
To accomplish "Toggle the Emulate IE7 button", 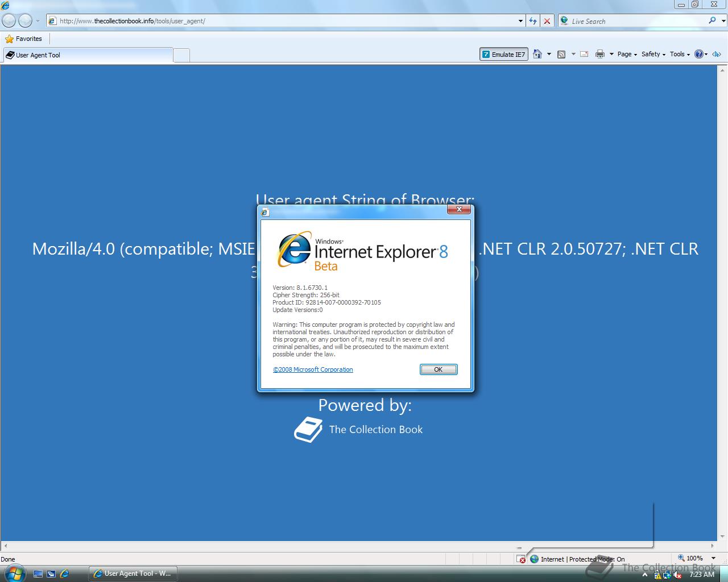I will pyautogui.click(x=503, y=55).
